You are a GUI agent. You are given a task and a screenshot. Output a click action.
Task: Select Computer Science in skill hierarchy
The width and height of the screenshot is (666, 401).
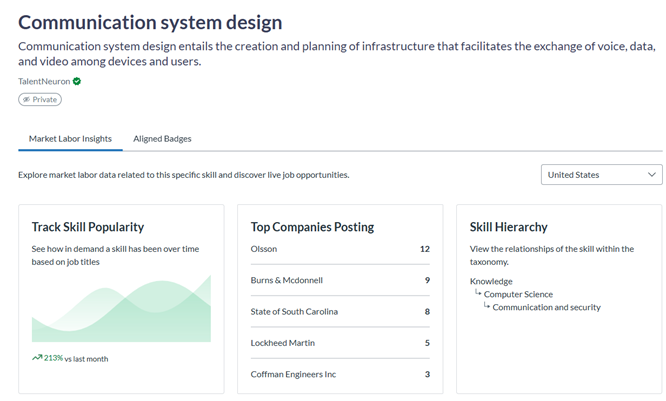pos(518,294)
